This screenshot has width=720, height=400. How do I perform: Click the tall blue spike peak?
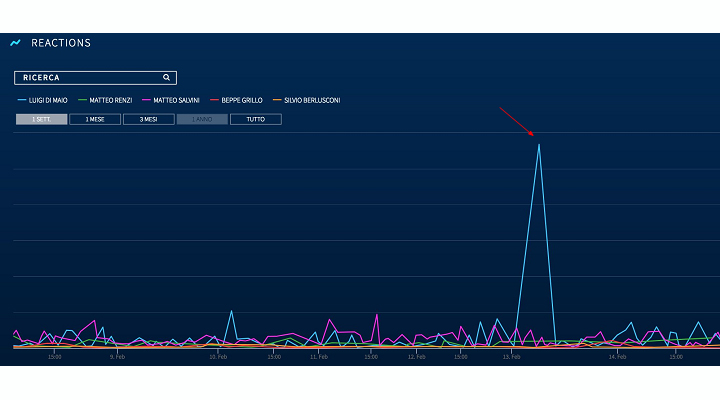pos(539,145)
